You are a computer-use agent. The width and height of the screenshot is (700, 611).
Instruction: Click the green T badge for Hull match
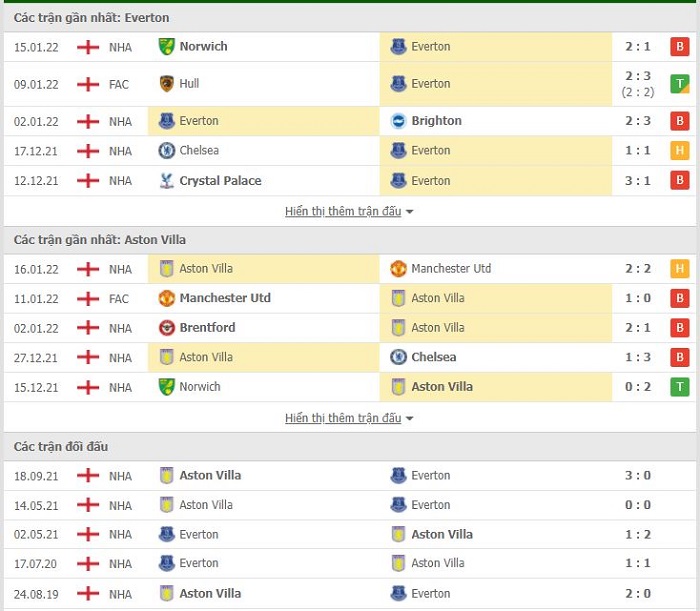tap(679, 84)
